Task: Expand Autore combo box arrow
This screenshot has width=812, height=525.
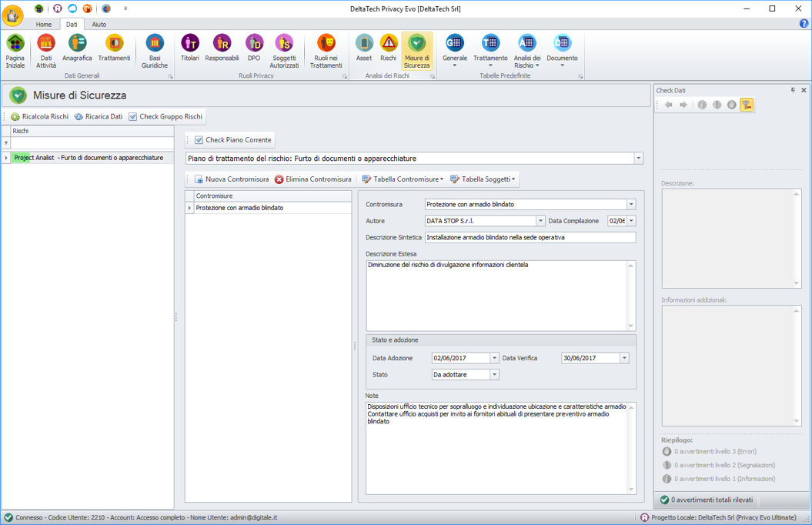Action: [x=540, y=221]
